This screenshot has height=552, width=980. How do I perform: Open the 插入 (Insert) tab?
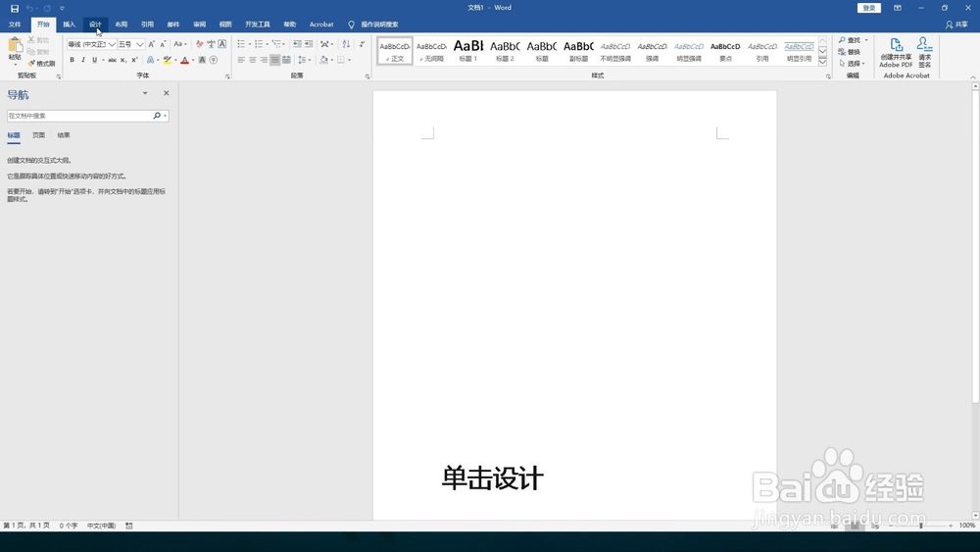69,25
